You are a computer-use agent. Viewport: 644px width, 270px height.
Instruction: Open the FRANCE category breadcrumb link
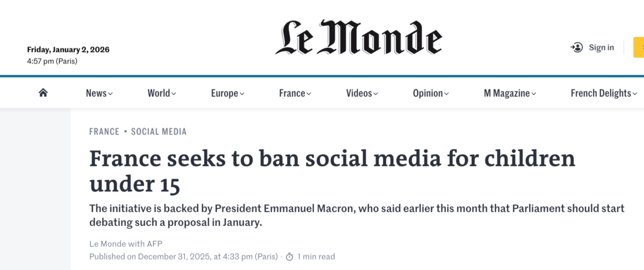(104, 132)
